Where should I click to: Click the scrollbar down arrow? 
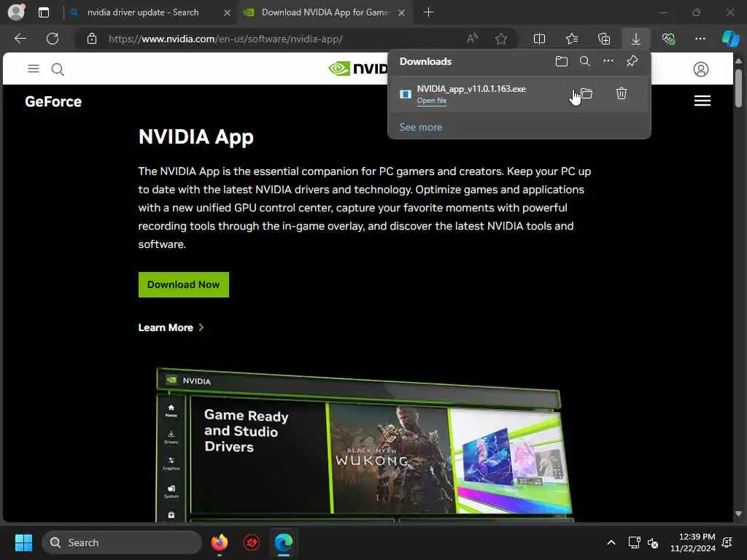pyautogui.click(x=738, y=514)
